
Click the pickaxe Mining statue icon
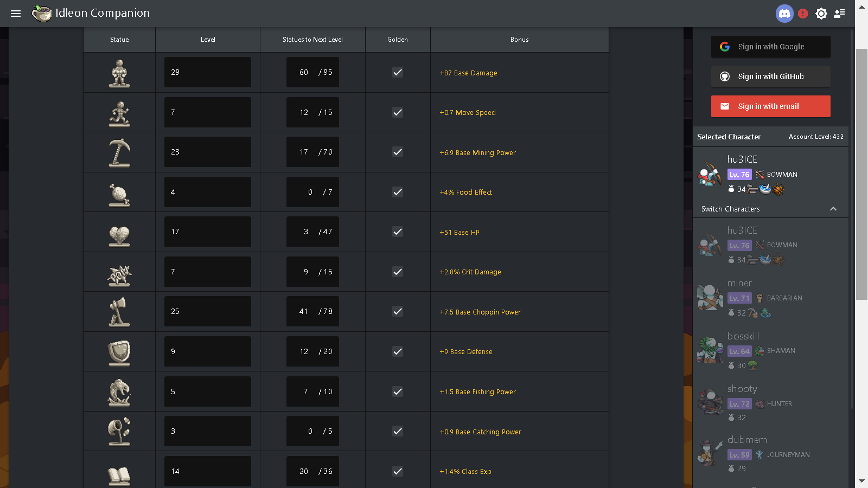point(119,152)
